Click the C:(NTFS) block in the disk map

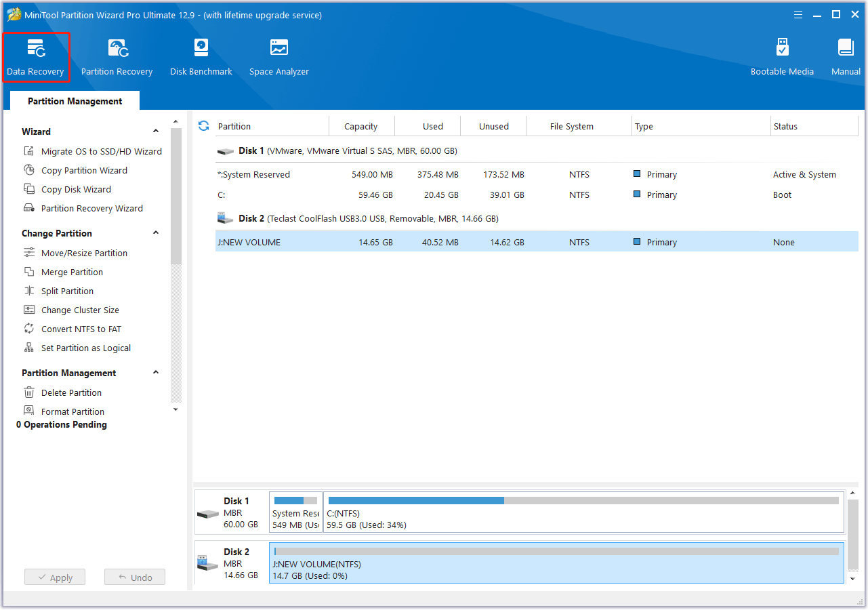point(583,512)
